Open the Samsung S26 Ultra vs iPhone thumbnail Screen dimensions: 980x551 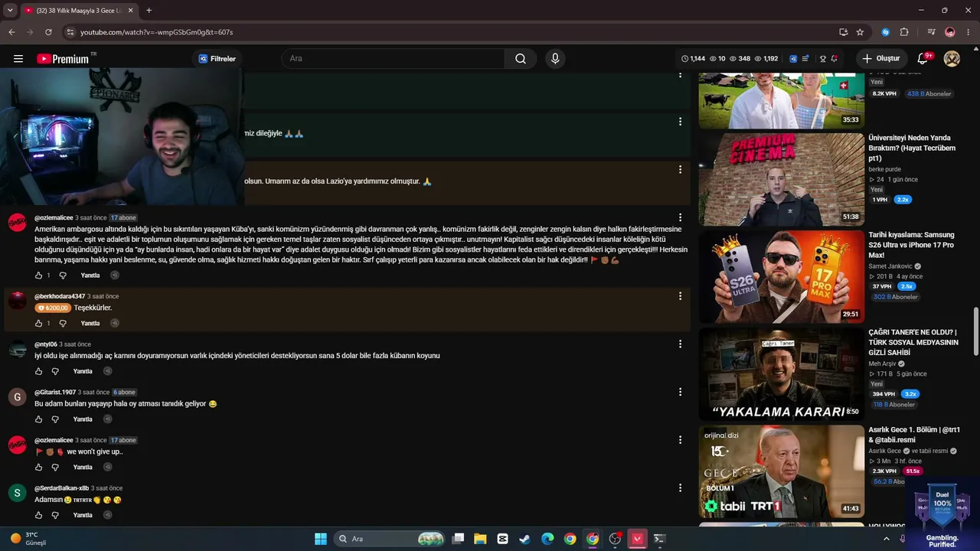pyautogui.click(x=781, y=276)
